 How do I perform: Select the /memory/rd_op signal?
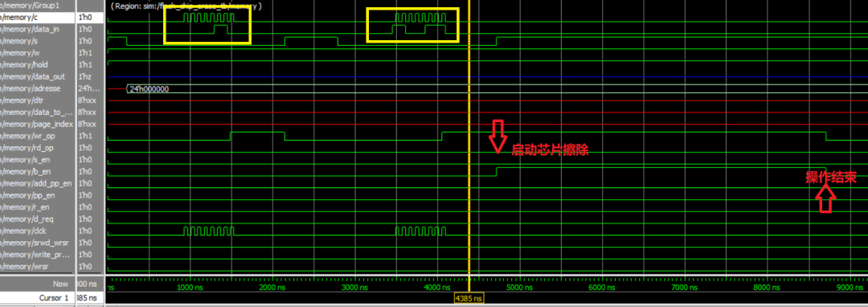coord(37,148)
